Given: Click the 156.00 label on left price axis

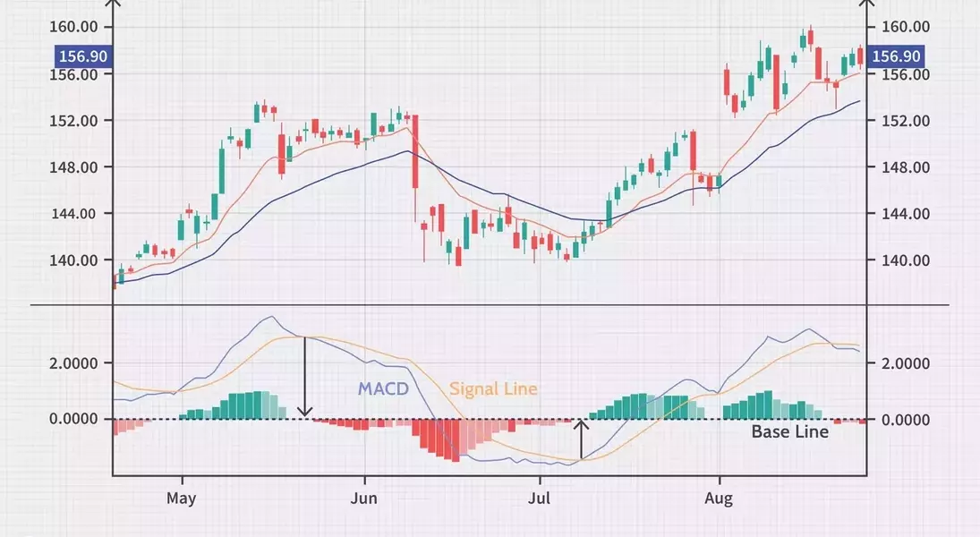Looking at the screenshot, I should [x=73, y=75].
